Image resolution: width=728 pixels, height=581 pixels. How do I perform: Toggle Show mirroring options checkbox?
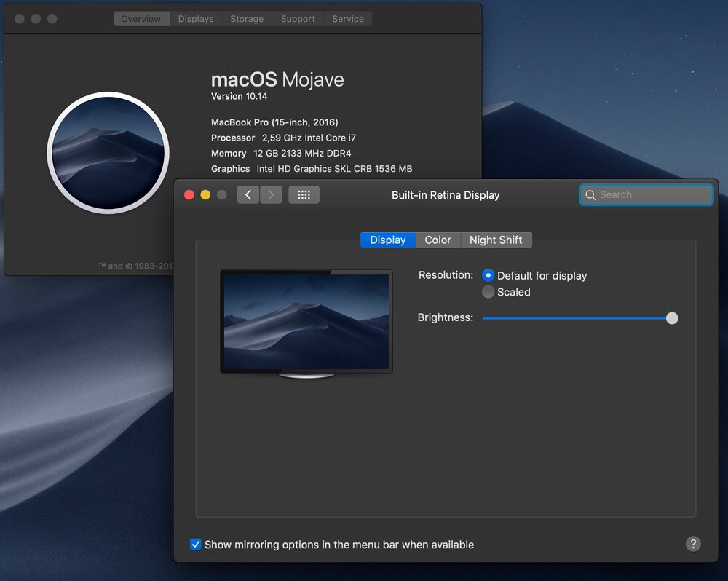point(195,545)
